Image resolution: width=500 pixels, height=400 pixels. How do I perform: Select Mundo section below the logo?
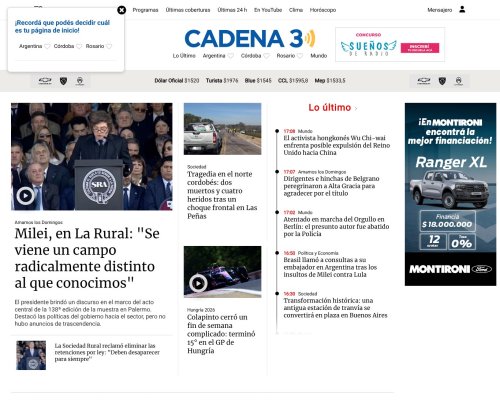point(319,56)
